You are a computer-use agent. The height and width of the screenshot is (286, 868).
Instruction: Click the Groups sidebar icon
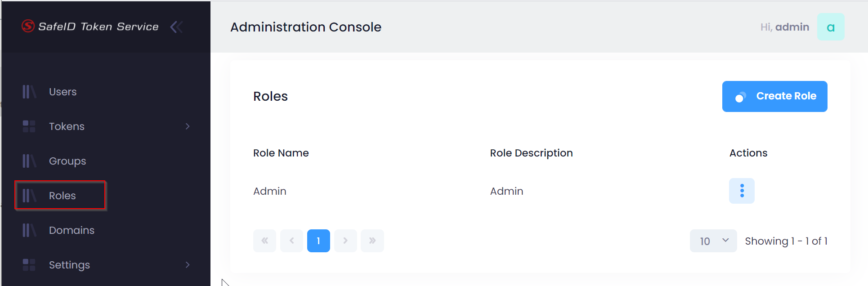[29, 161]
